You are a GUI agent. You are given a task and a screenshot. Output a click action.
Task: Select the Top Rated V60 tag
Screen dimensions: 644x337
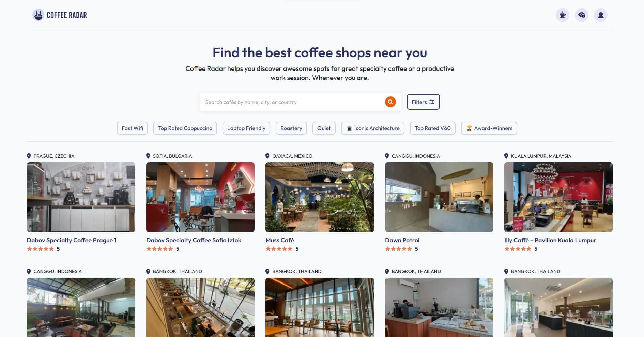[x=433, y=128]
